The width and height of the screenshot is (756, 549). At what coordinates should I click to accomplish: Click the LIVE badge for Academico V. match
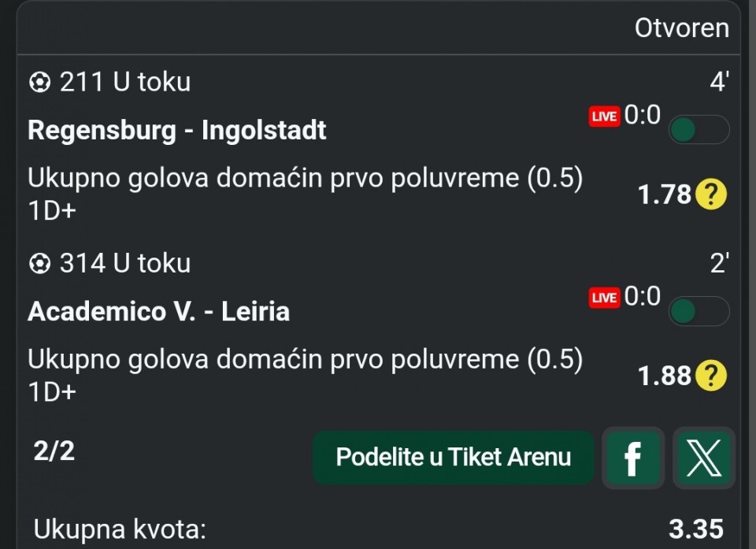click(x=604, y=298)
